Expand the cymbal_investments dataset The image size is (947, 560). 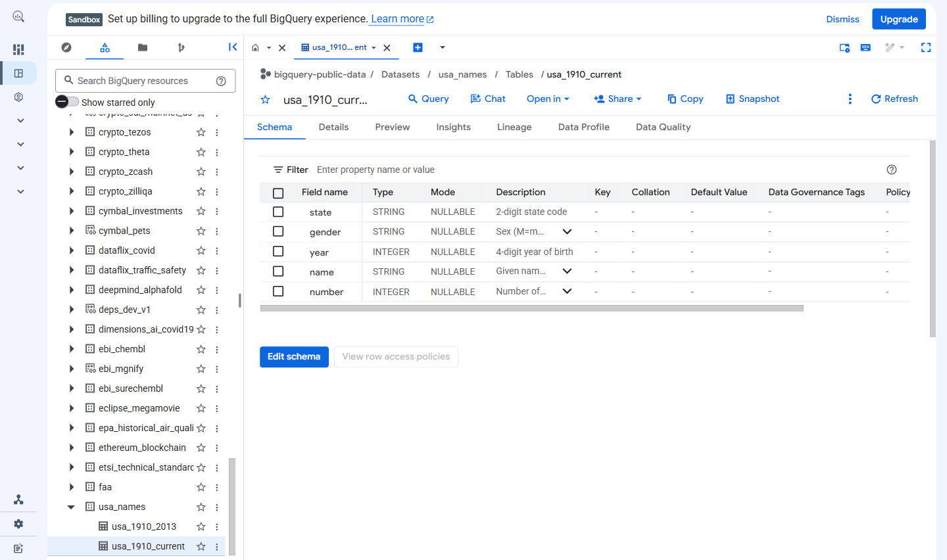(x=71, y=211)
